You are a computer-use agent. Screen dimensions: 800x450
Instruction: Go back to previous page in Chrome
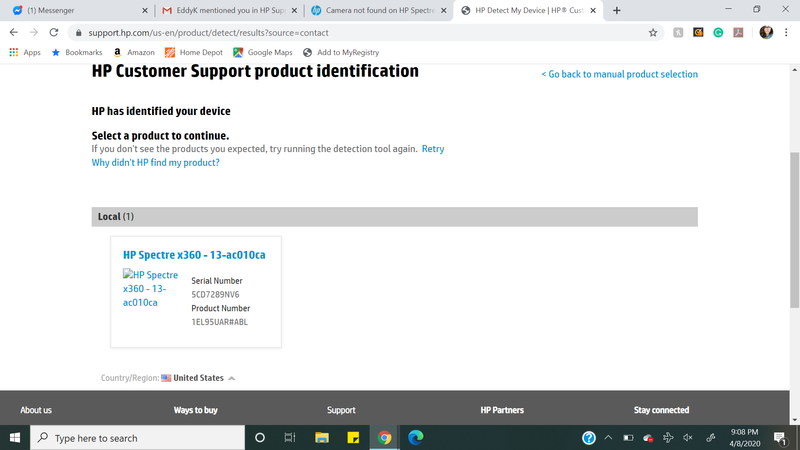[x=14, y=33]
